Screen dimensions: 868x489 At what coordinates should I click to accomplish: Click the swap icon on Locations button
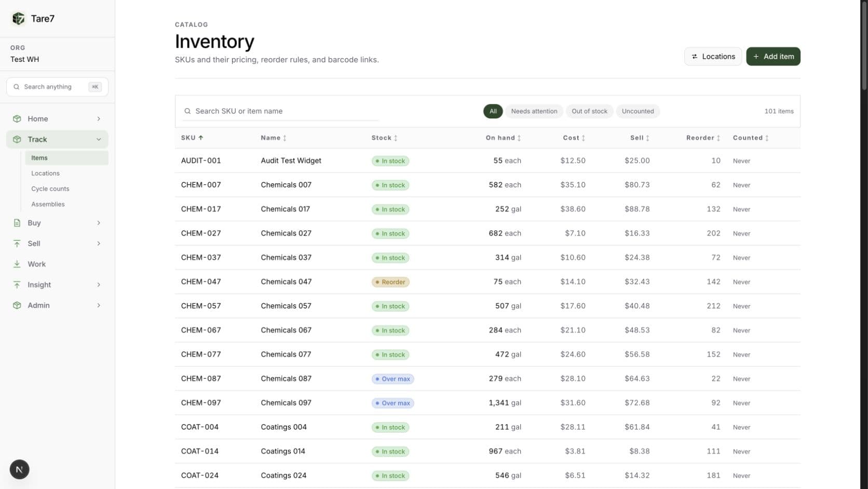(695, 57)
